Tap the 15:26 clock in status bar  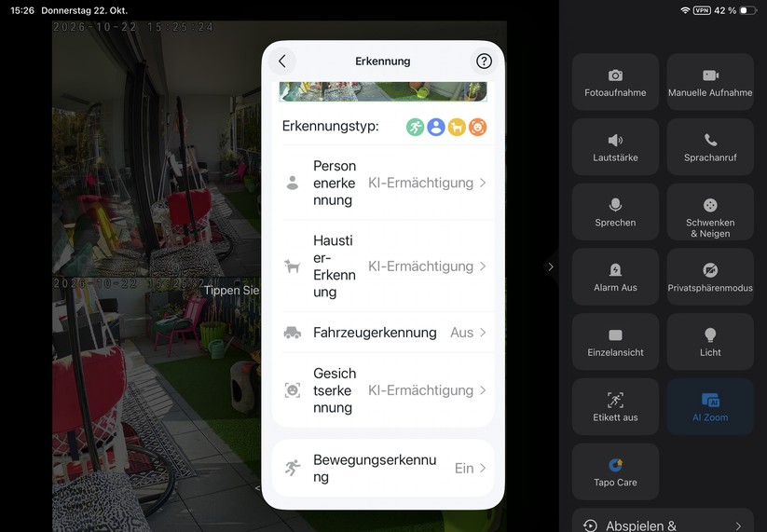[22, 10]
